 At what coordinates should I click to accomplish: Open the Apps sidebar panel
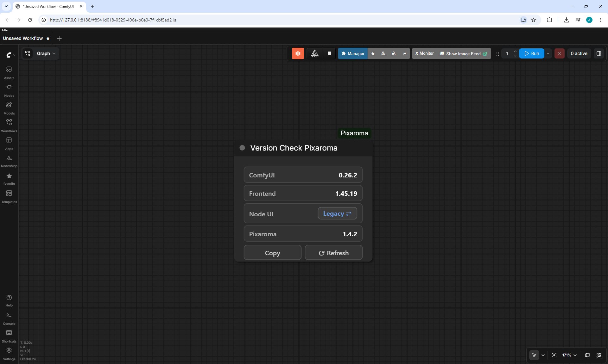[x=9, y=143]
